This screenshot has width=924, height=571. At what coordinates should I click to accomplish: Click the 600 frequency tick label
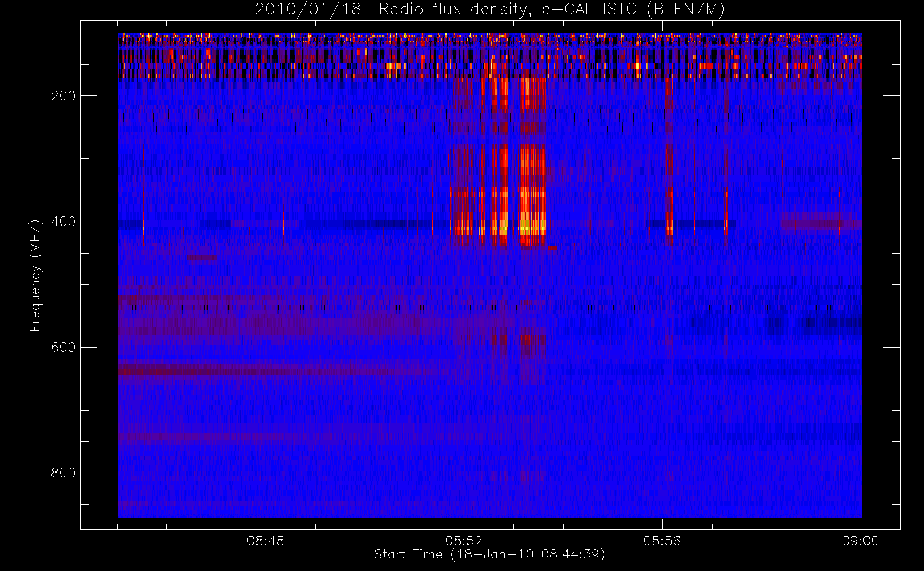click(x=63, y=347)
